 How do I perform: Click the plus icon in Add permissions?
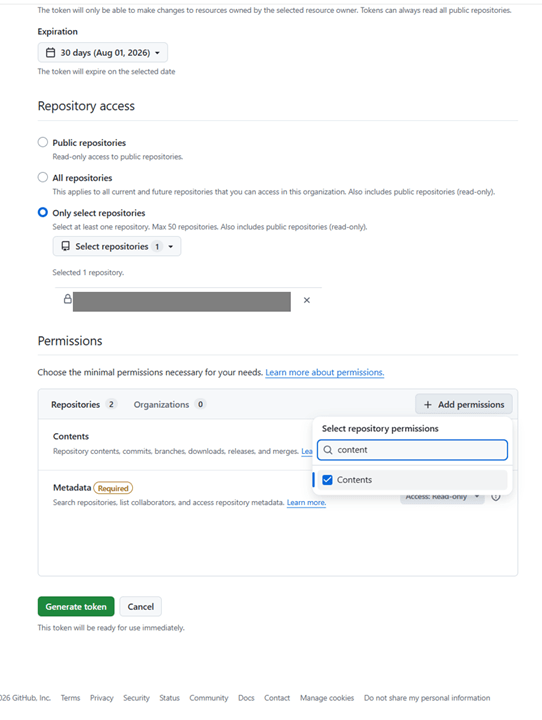tap(428, 405)
